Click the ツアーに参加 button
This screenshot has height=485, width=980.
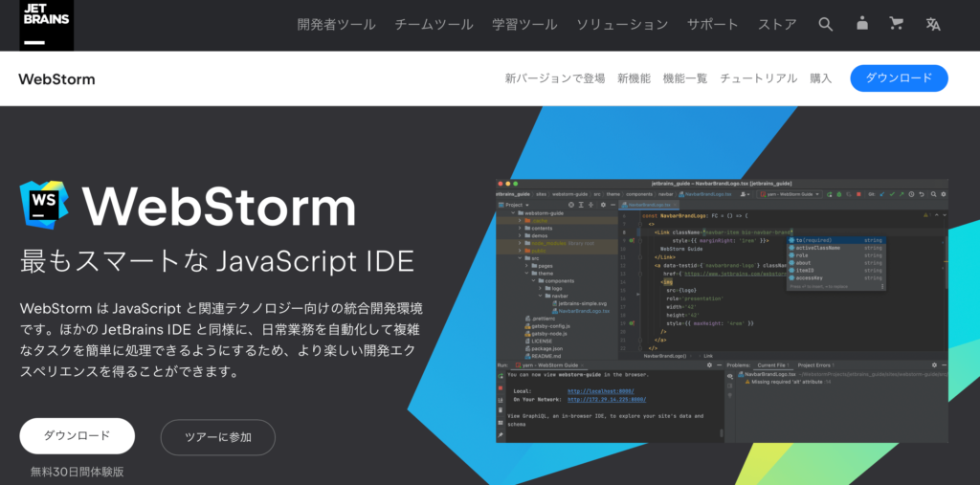point(218,437)
